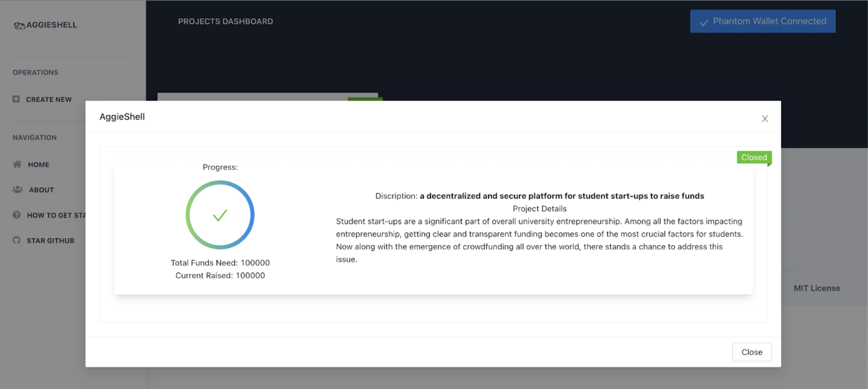Screen dimensions: 868x389
Task: Click 'Current Raised: 100000' text
Action: [220, 275]
